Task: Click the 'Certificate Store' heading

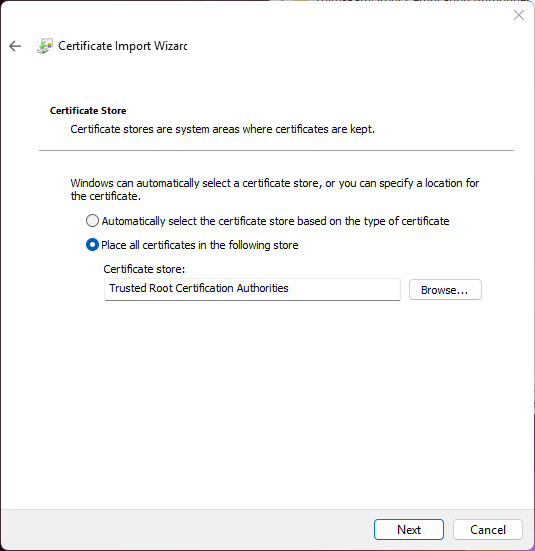Action: coord(88,111)
